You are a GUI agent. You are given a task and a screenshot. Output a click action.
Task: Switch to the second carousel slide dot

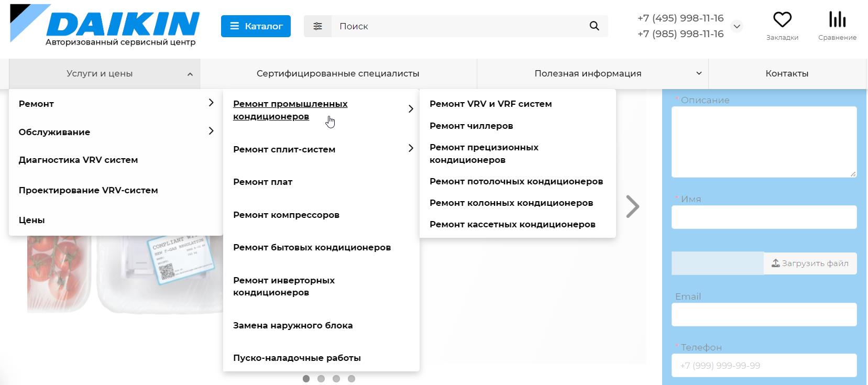321,379
